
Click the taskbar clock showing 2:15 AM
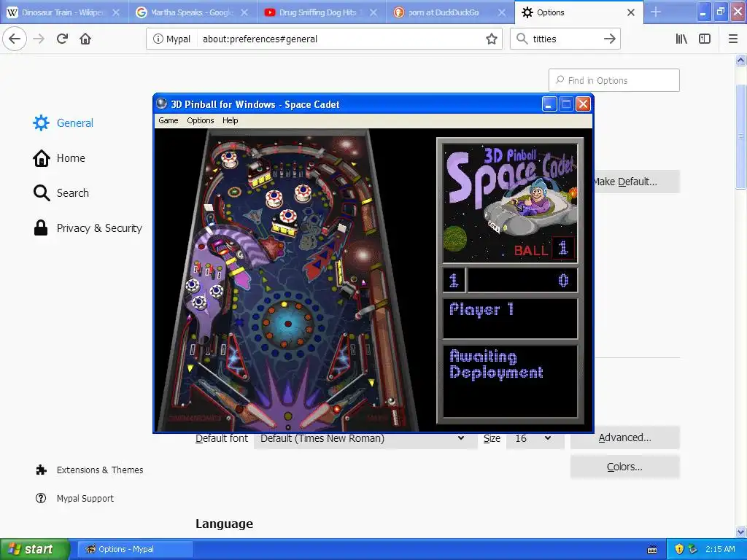(x=720, y=549)
